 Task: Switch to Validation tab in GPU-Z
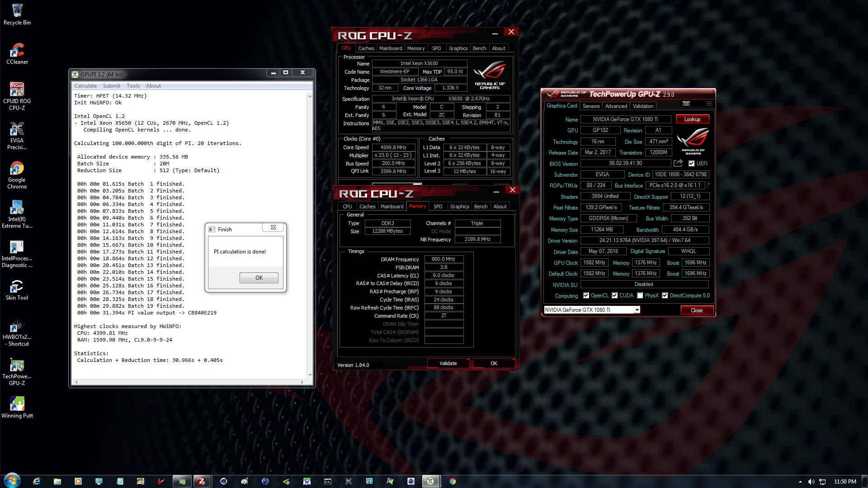643,106
